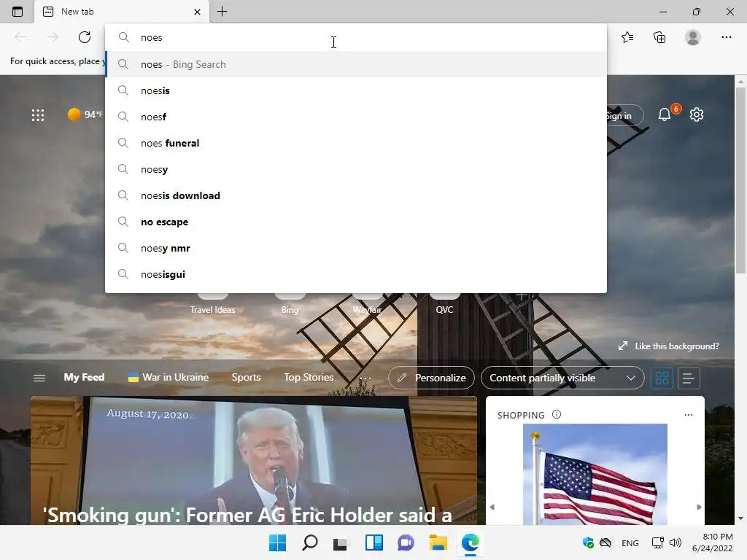
Task: Open the Favorites star icon
Action: click(x=627, y=37)
